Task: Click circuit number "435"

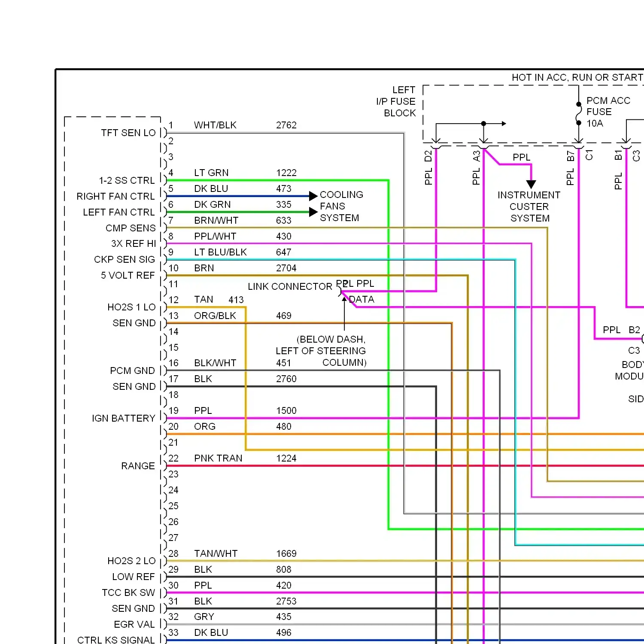Action: 284,617
